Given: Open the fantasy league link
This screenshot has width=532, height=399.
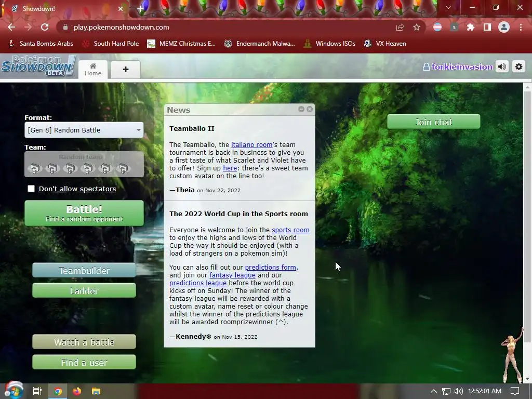Looking at the screenshot, I should [x=232, y=275].
